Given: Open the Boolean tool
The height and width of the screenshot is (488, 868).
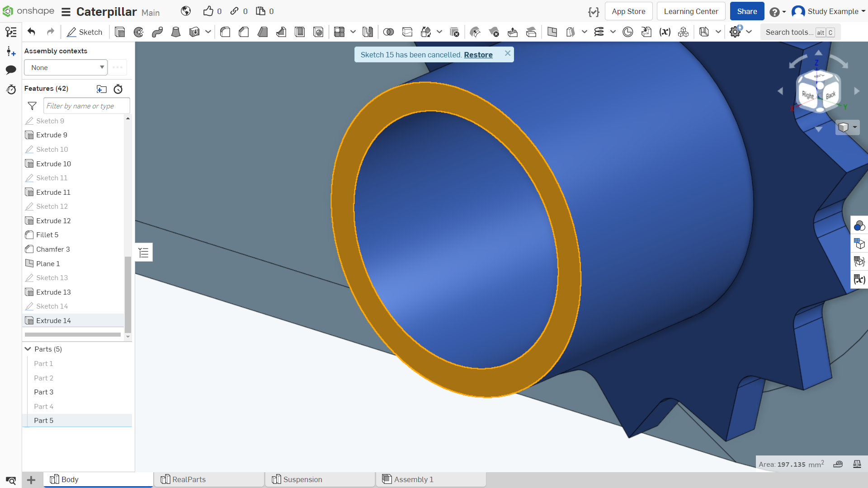Looking at the screenshot, I should [388, 32].
